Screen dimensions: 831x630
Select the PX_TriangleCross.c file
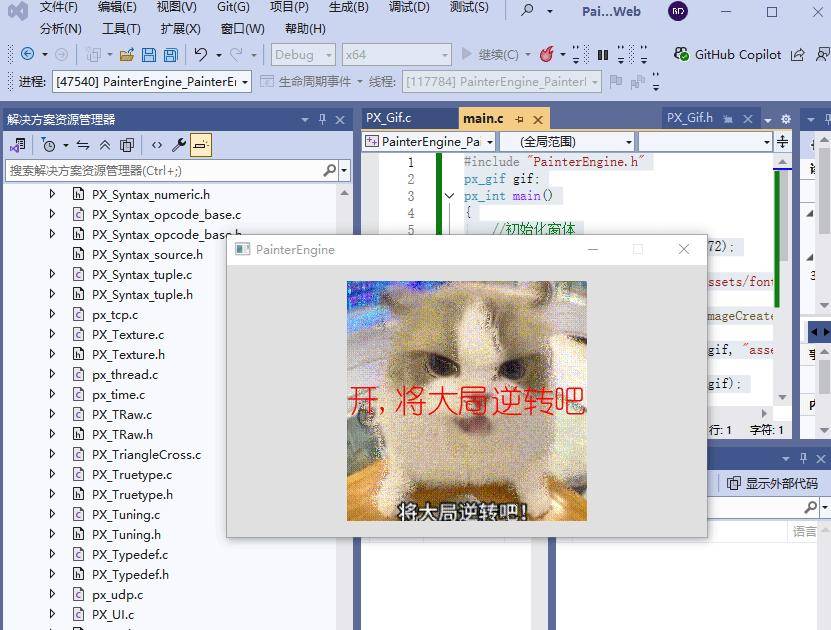[146, 454]
